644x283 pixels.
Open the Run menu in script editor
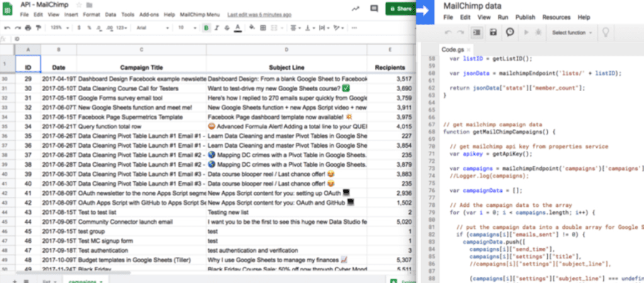click(x=502, y=17)
